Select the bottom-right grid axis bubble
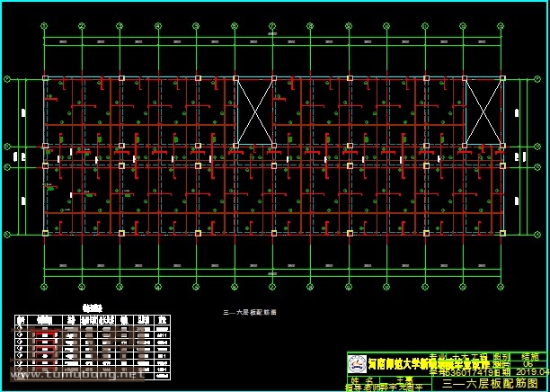The image size is (550, 392). pyautogui.click(x=501, y=287)
